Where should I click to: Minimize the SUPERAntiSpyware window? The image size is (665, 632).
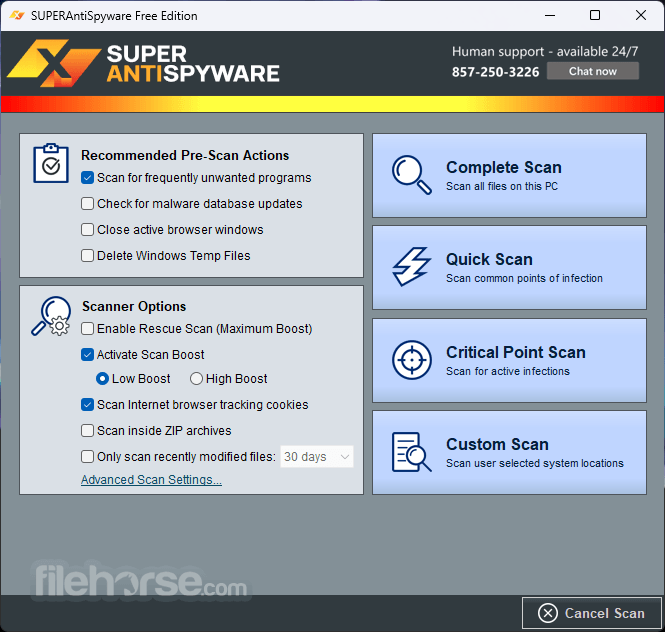pos(550,16)
